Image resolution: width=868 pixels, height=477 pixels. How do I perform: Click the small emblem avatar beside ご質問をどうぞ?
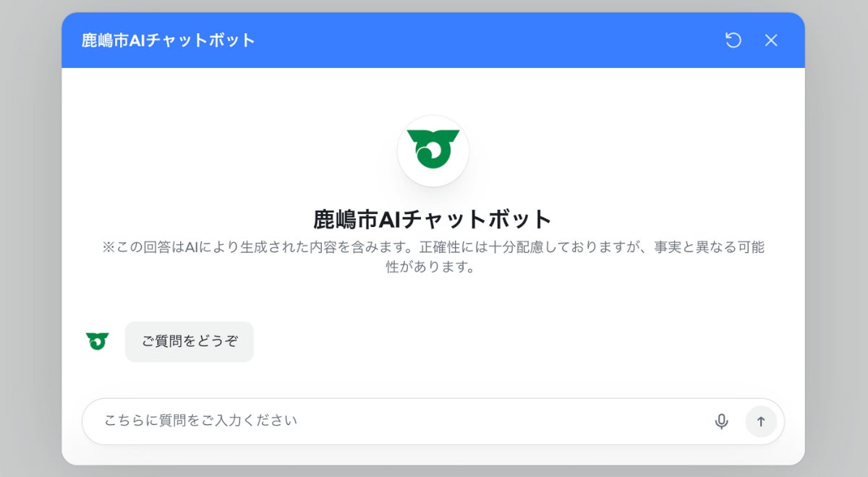[98, 341]
